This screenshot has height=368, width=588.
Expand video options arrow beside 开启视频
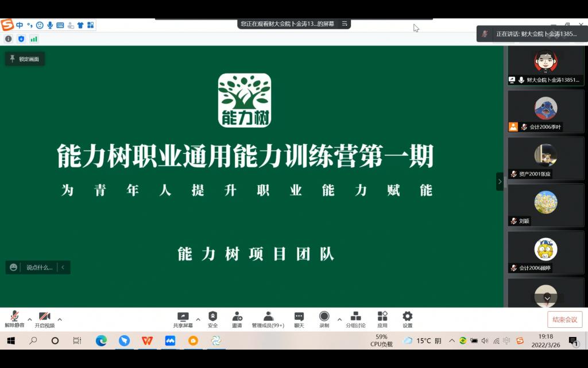[x=60, y=319]
